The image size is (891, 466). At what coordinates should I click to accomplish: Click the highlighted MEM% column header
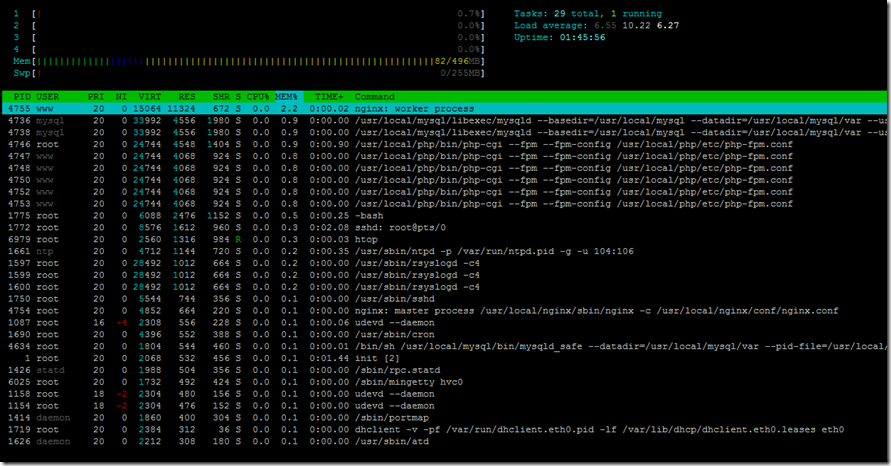[289, 97]
